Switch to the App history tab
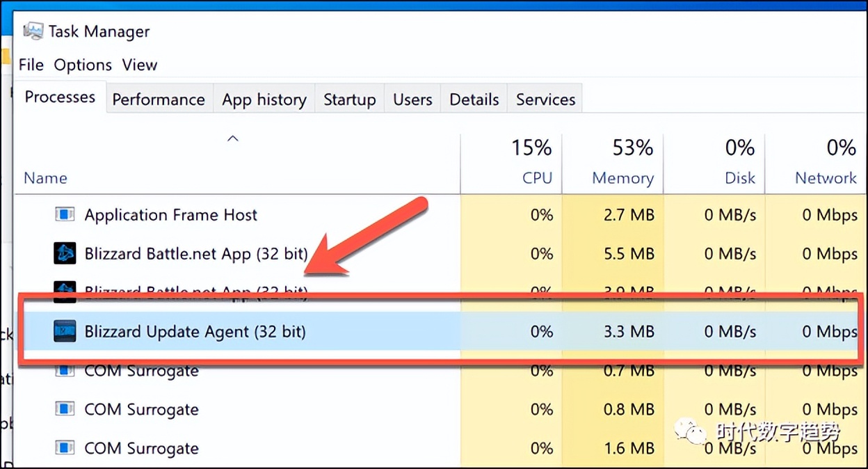Viewport: 868px width, 469px height. 264,100
